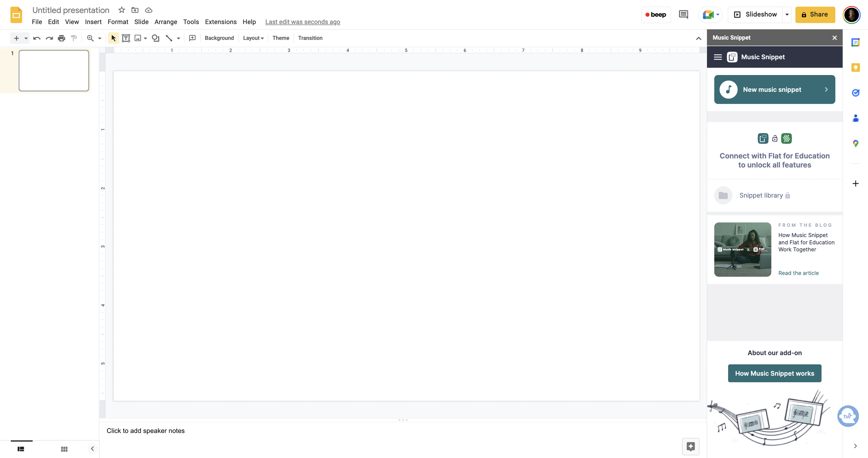
Task: Open the Slide menu
Action: coord(141,22)
